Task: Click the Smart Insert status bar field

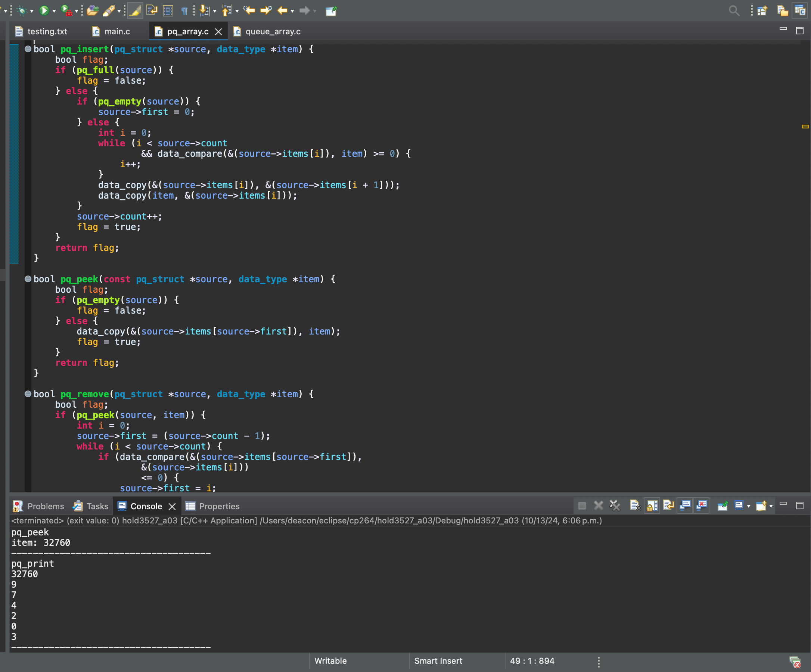Action: click(438, 661)
